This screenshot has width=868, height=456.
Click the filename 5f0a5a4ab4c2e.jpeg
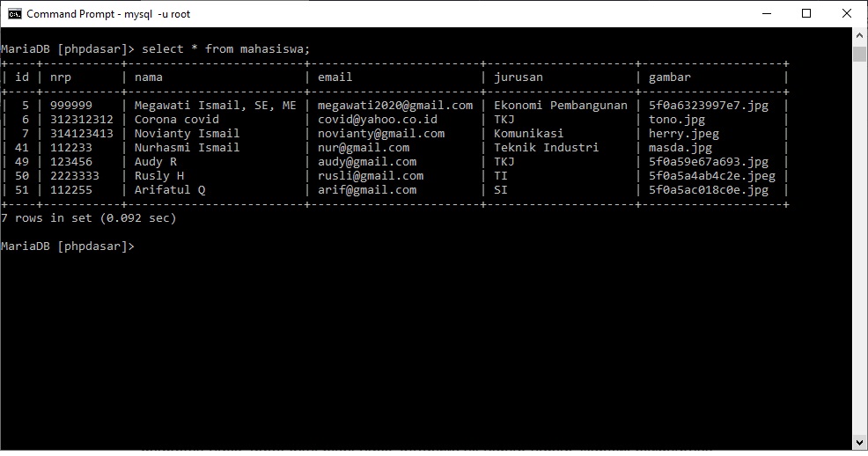tap(712, 176)
